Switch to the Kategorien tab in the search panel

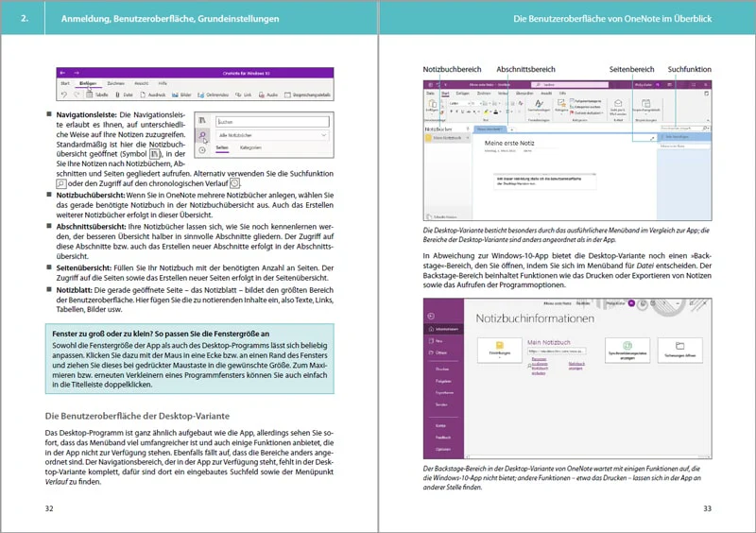coord(250,147)
